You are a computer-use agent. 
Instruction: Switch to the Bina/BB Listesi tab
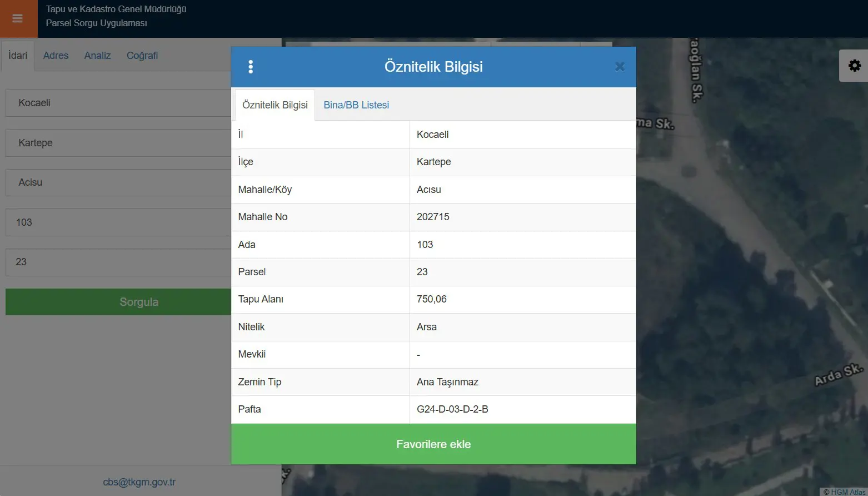pyautogui.click(x=356, y=105)
